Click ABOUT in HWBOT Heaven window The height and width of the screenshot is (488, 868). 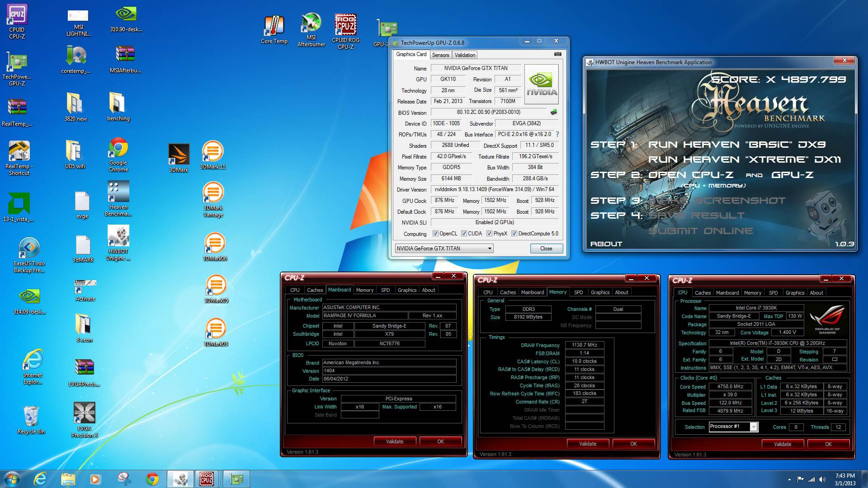click(x=606, y=244)
